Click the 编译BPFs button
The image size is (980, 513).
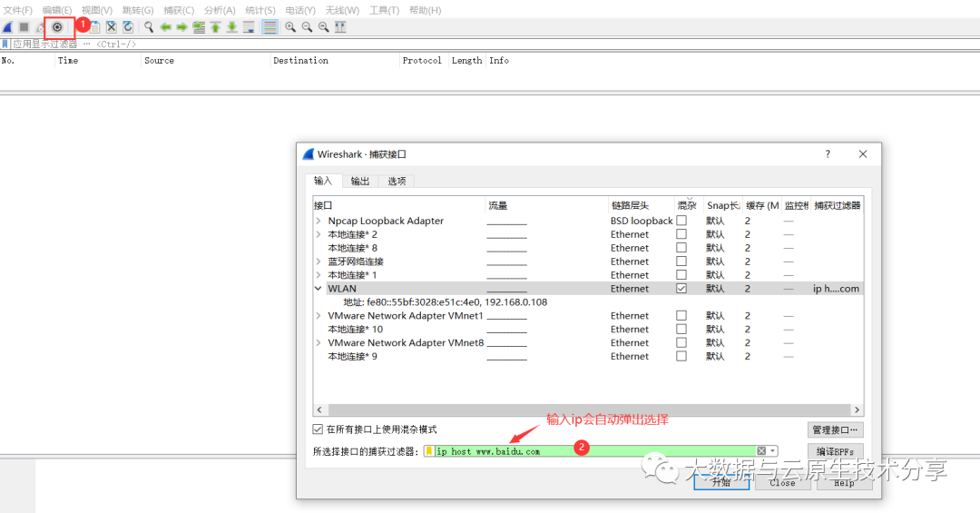(835, 451)
